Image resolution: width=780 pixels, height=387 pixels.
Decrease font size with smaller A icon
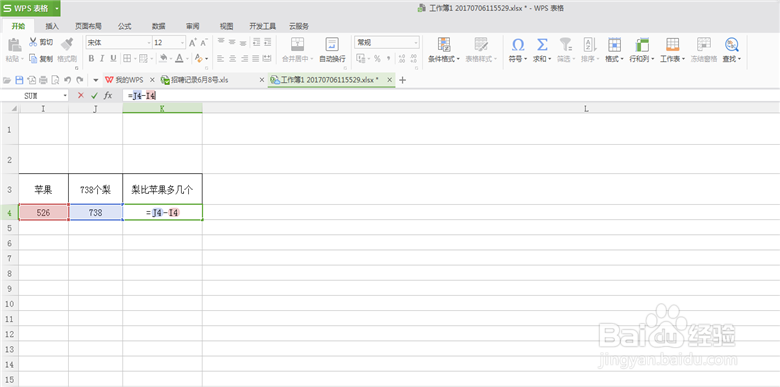pyautogui.click(x=203, y=43)
